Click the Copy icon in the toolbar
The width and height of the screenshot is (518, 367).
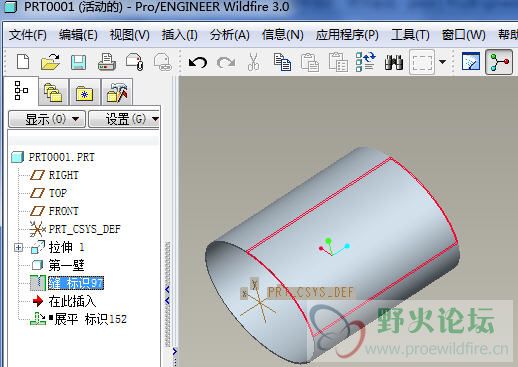click(x=282, y=62)
